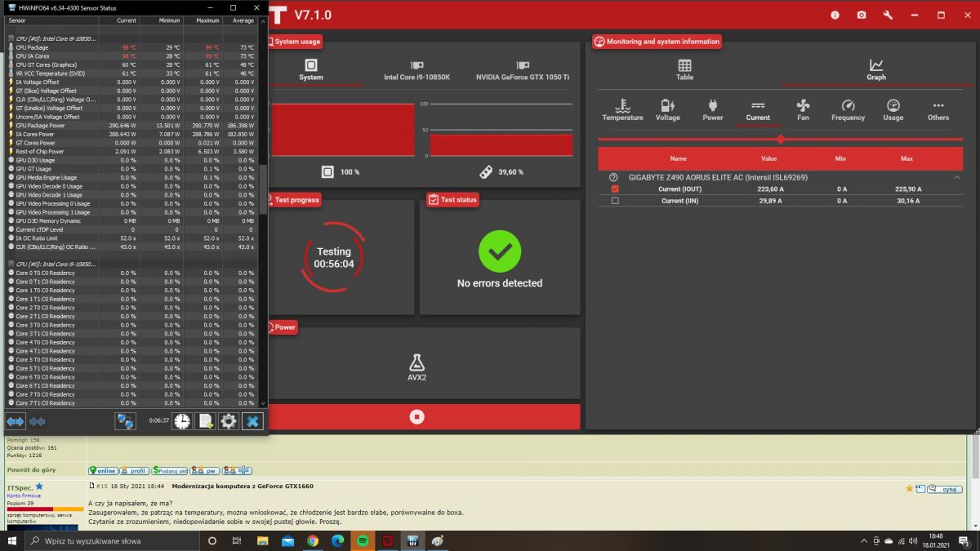The height and width of the screenshot is (551, 980).
Task: Click HWiNFO network remote monitoring icon
Action: (125, 421)
